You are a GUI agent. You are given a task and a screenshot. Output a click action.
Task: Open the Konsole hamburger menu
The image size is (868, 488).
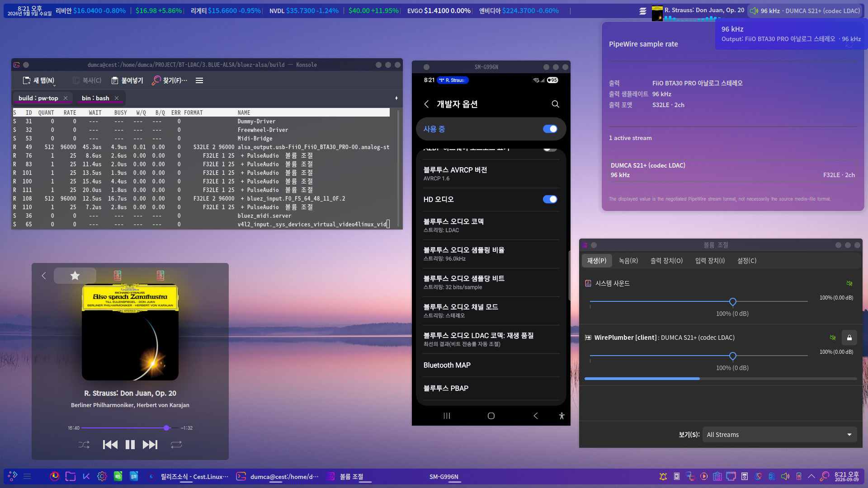point(199,80)
